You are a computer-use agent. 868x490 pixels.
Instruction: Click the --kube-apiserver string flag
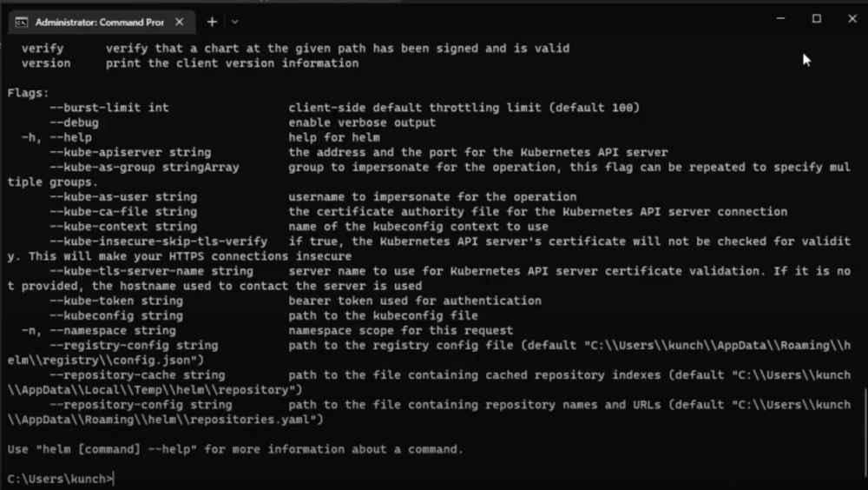pos(130,152)
